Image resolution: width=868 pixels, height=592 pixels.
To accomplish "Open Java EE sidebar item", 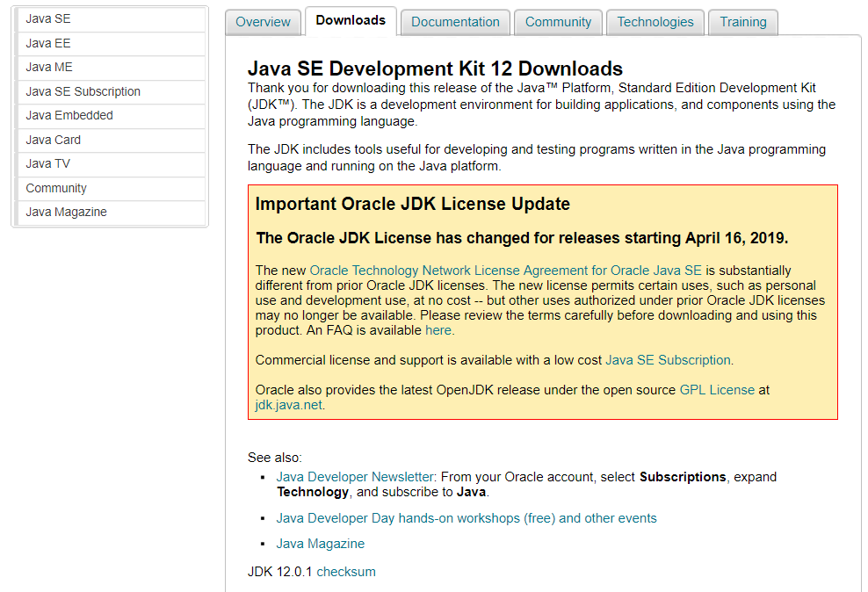I will pyautogui.click(x=110, y=44).
